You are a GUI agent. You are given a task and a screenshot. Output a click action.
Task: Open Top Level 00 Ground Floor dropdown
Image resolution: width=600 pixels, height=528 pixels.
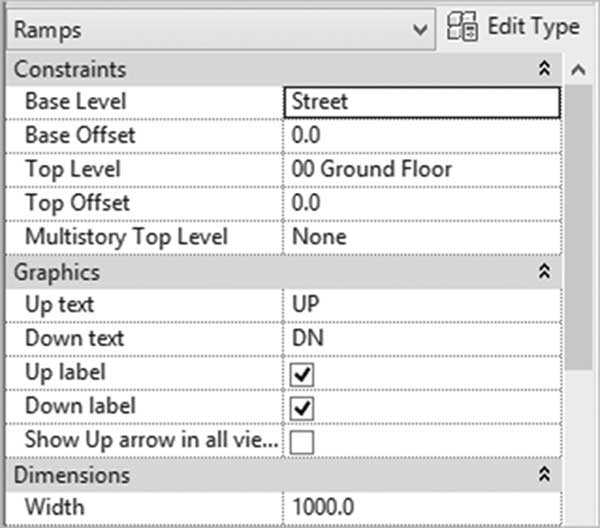(422, 169)
